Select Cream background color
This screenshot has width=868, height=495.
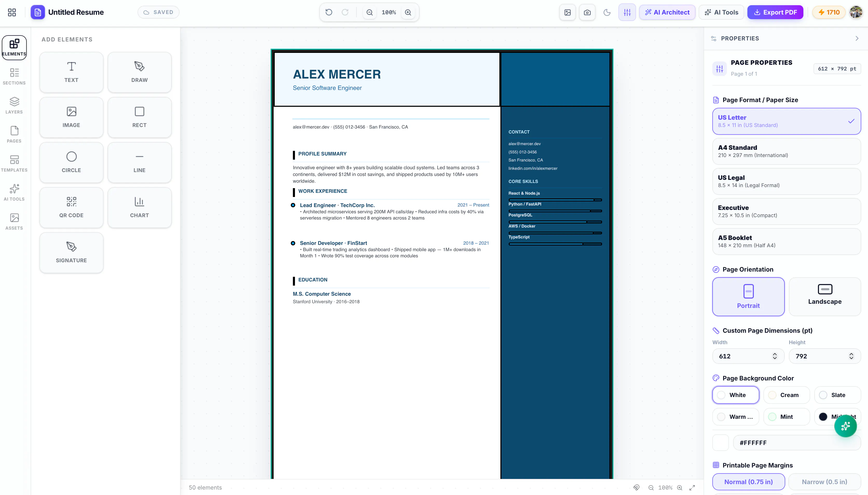pyautogui.click(x=786, y=395)
